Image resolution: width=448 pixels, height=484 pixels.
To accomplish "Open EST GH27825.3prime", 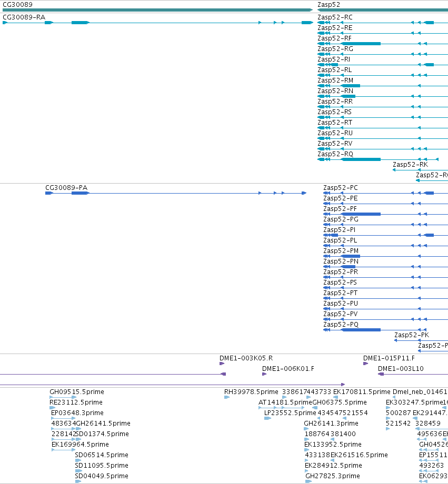I will (333, 476).
